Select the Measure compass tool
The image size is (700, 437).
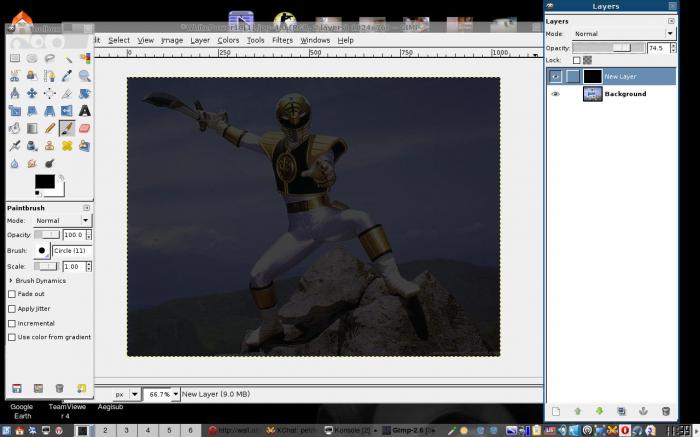15,93
